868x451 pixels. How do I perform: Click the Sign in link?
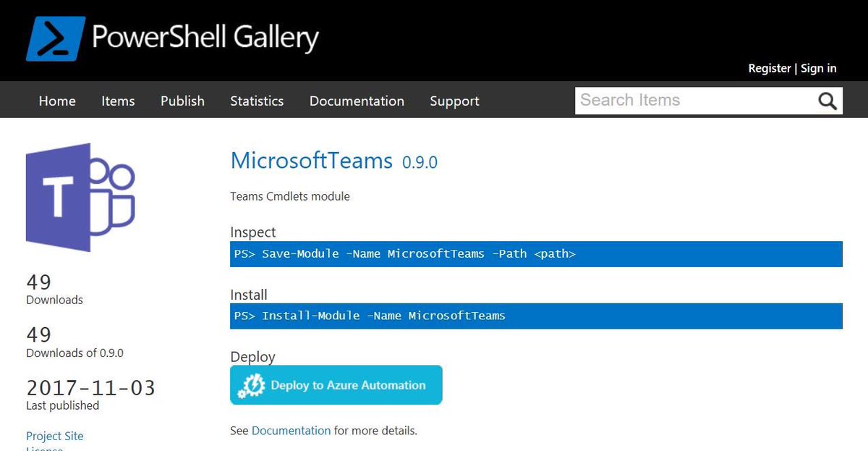[x=819, y=68]
